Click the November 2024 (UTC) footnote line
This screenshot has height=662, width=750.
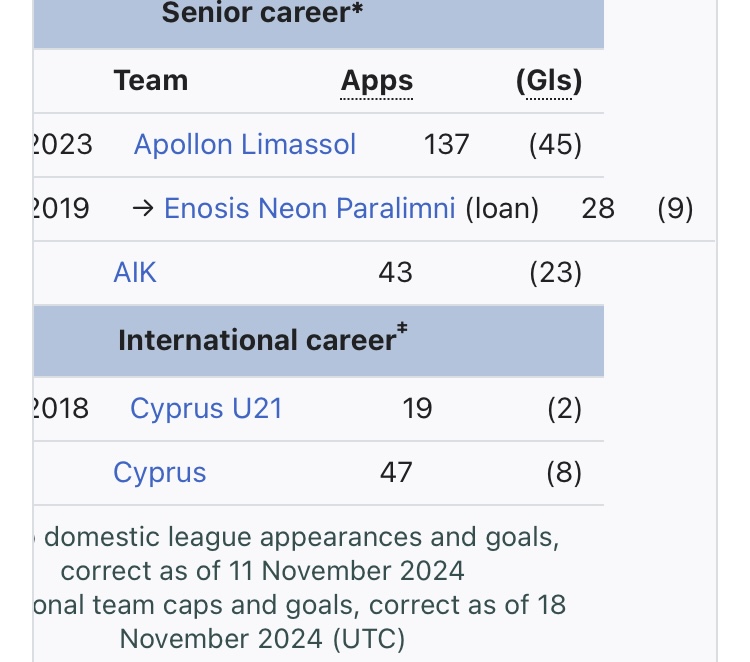[262, 637]
